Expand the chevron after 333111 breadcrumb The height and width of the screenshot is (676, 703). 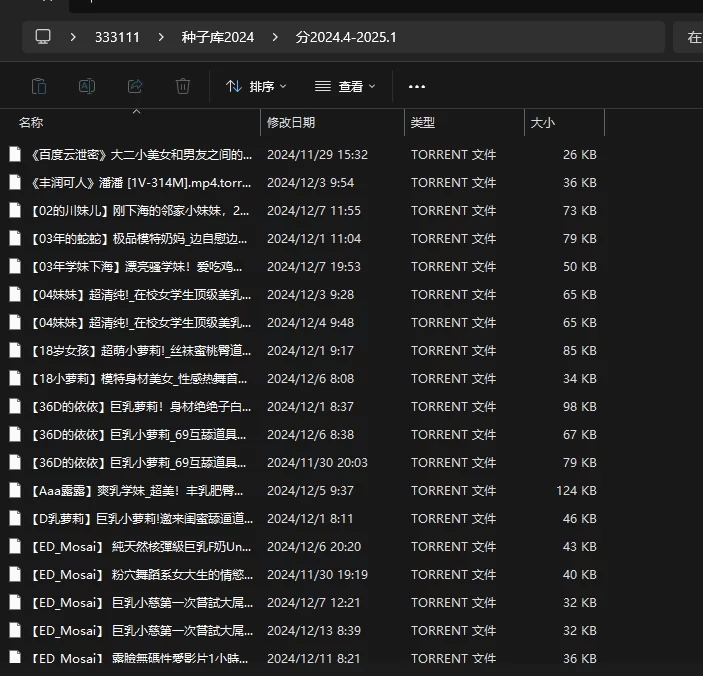pyautogui.click(x=160, y=37)
